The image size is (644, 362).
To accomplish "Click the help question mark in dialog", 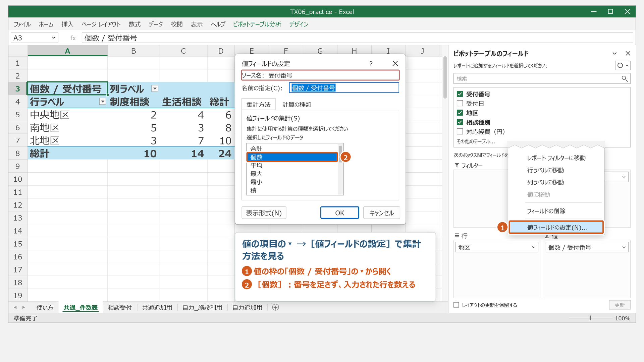I will coord(371,64).
